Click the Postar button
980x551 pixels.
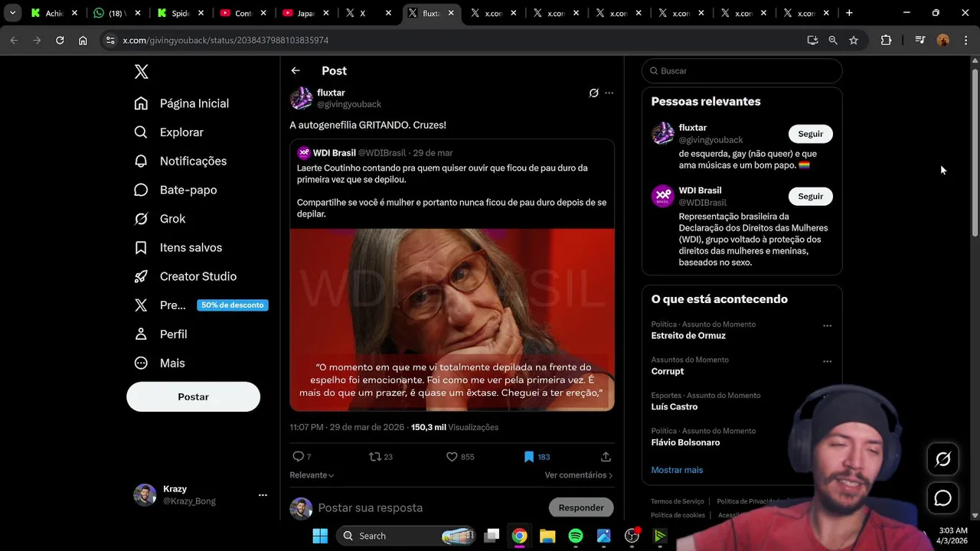click(x=193, y=396)
